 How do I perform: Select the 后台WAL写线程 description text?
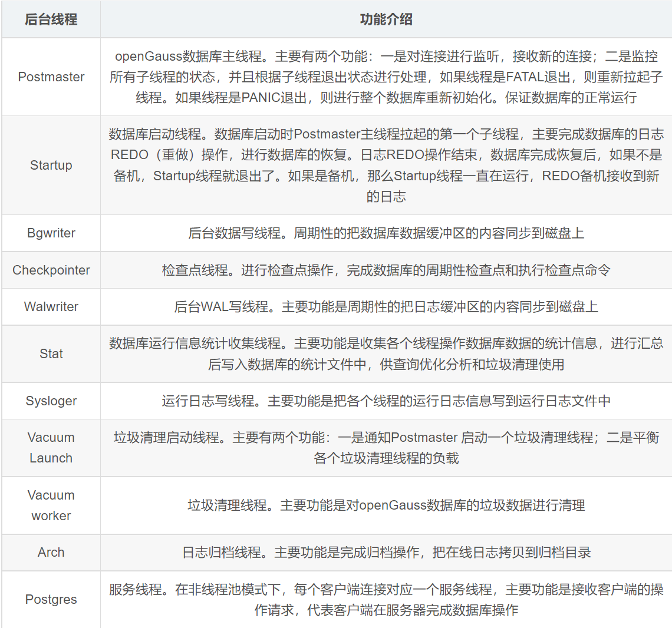point(386,307)
